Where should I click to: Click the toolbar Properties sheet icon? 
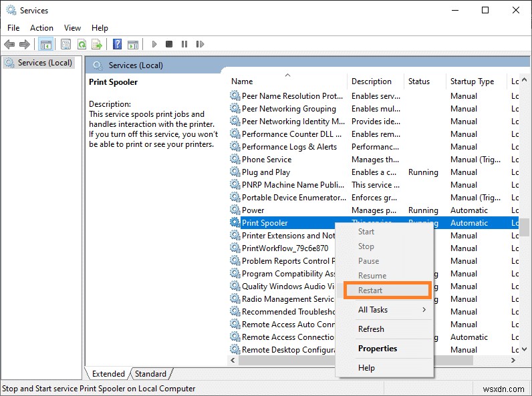(65, 44)
